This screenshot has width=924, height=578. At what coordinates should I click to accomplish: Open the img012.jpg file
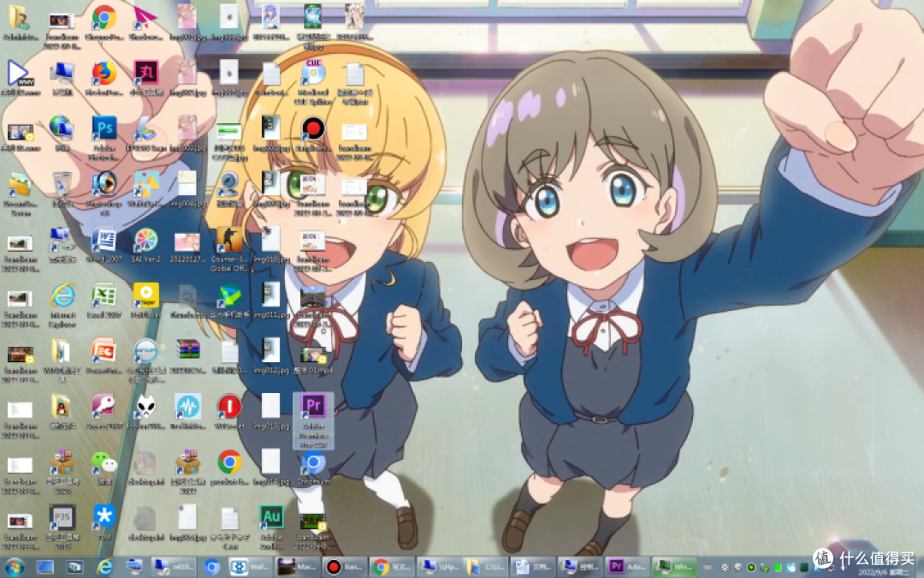tap(271, 356)
